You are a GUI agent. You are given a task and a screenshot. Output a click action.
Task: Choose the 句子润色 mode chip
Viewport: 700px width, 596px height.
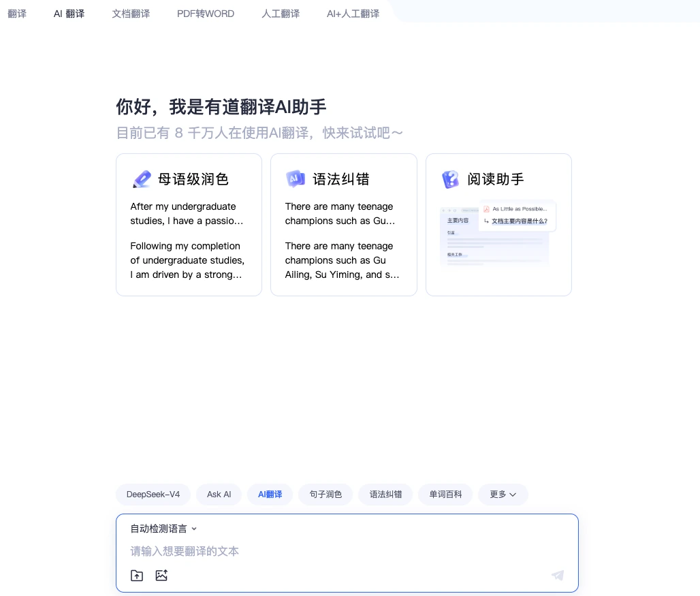coord(325,495)
